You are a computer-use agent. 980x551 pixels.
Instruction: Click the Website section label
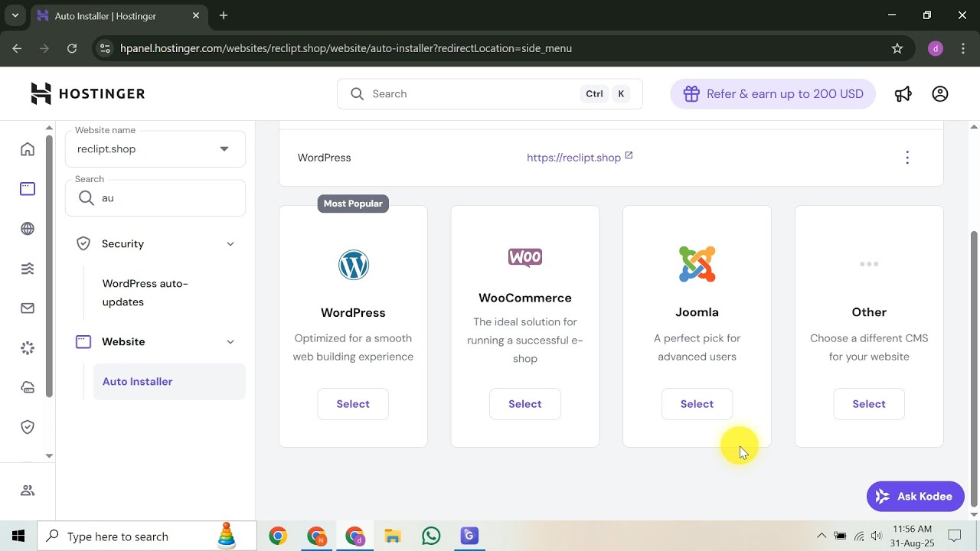click(123, 342)
